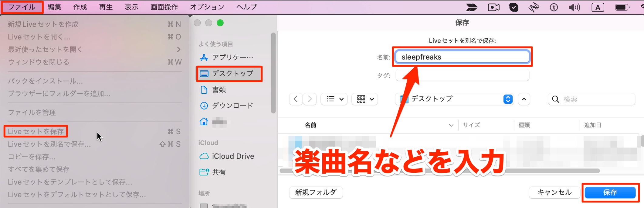Select the home folder icon in sidebar
644x208 pixels.
pyautogui.click(x=204, y=122)
